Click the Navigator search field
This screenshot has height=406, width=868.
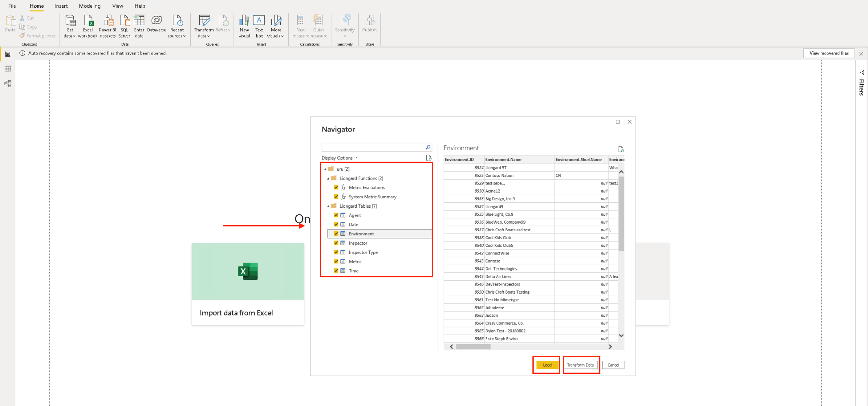point(373,147)
